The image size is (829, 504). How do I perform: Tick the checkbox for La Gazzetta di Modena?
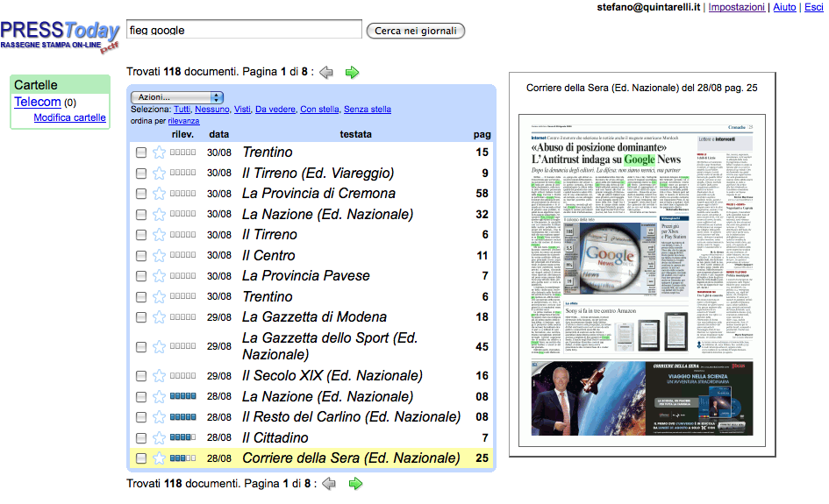point(141,317)
